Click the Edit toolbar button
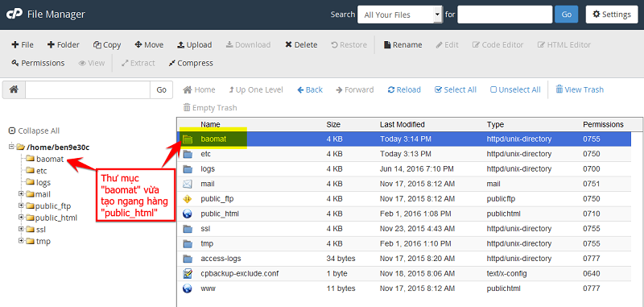Screen dimensions: 644x307 [447, 45]
